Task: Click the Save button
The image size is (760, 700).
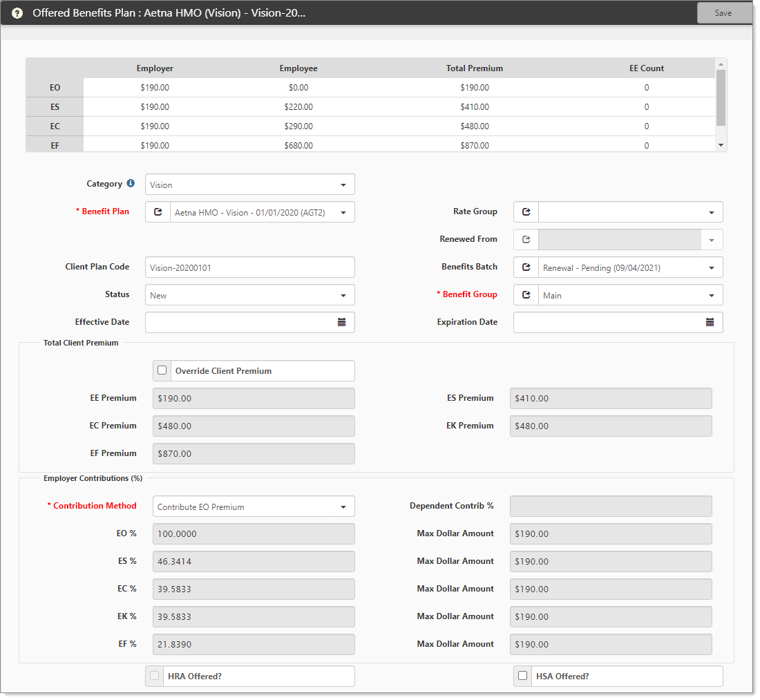Action: click(723, 13)
